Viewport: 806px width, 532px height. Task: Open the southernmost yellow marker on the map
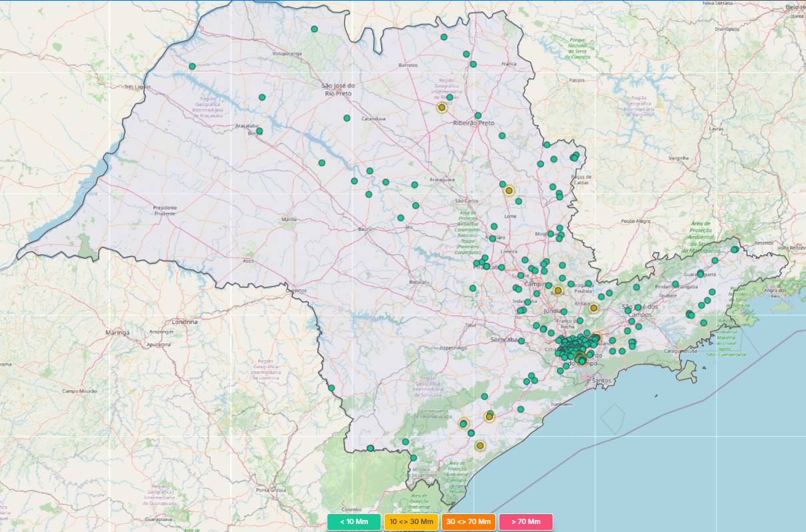(x=480, y=445)
